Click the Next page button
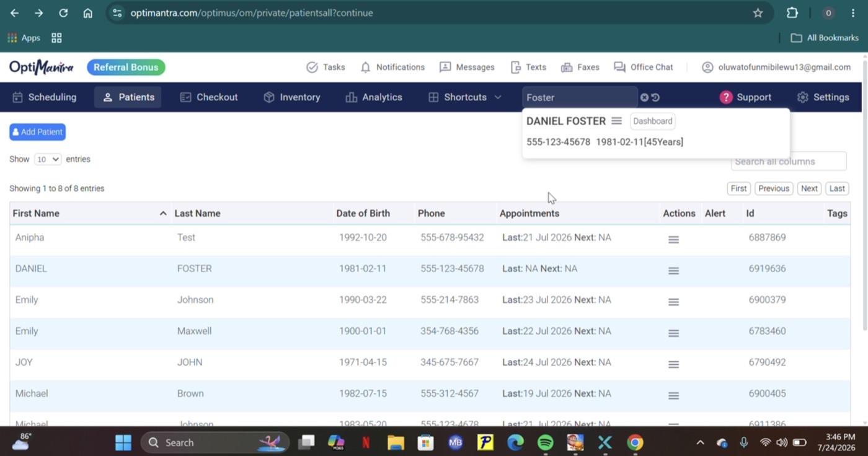The width and height of the screenshot is (868, 456). tap(809, 188)
